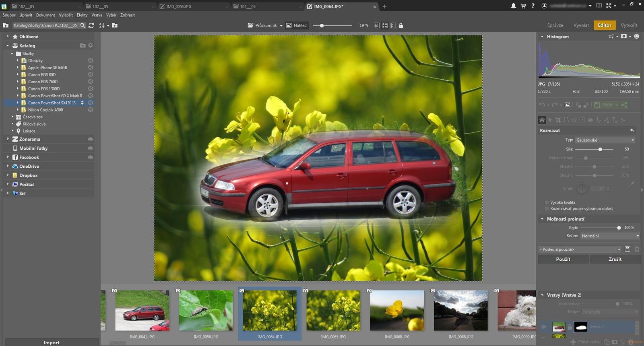Select the clone stamp tool

pyautogui.click(x=598, y=120)
